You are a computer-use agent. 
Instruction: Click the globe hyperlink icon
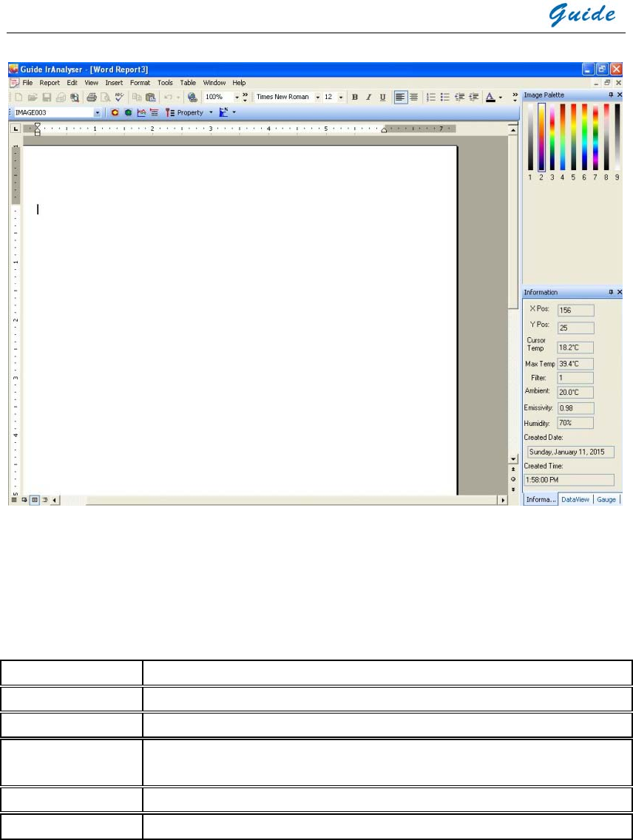192,97
